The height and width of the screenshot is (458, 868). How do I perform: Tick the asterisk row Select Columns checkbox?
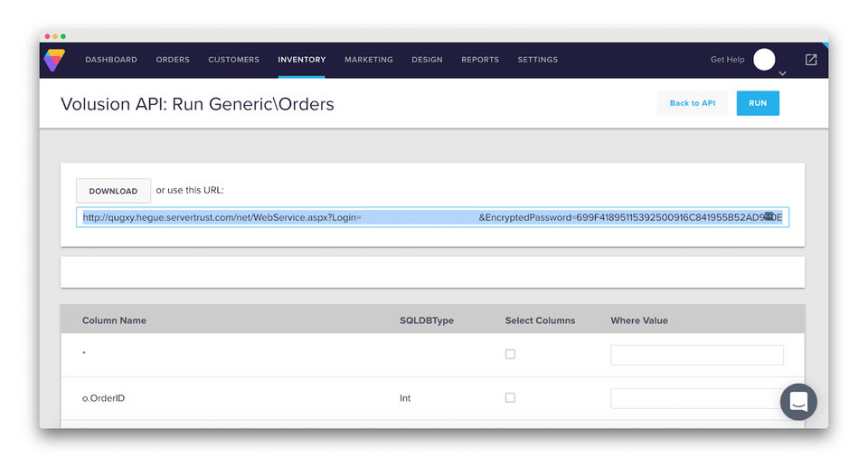(510, 354)
